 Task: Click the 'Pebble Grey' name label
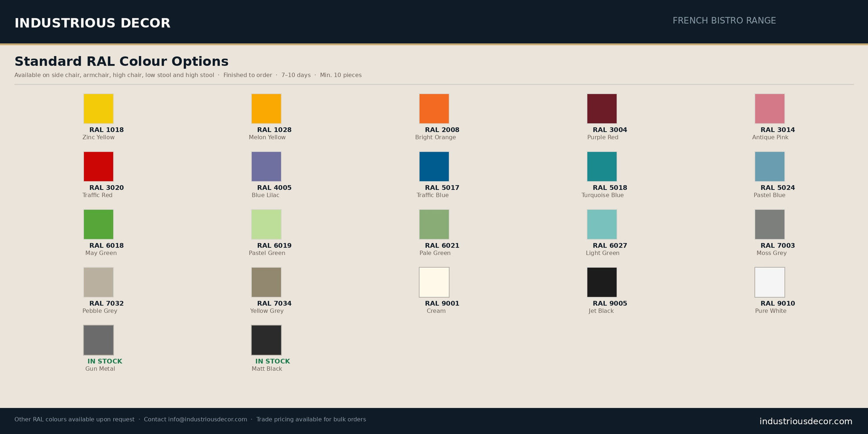(100, 311)
